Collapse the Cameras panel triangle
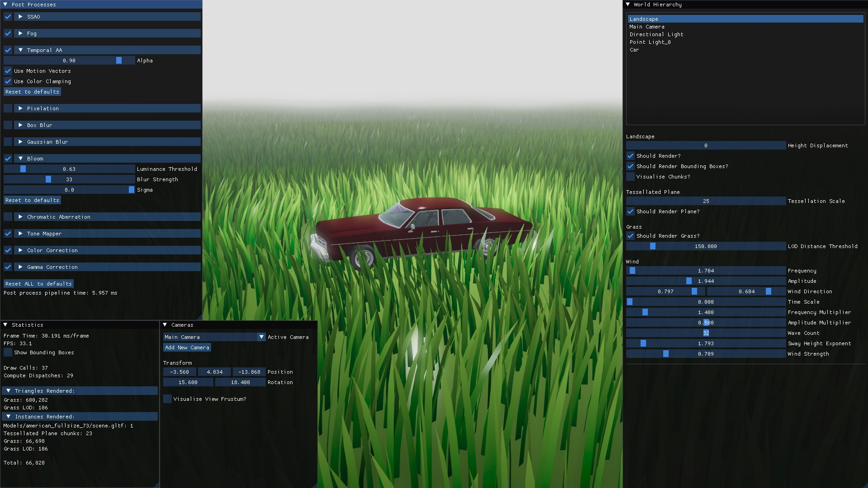 (x=165, y=324)
